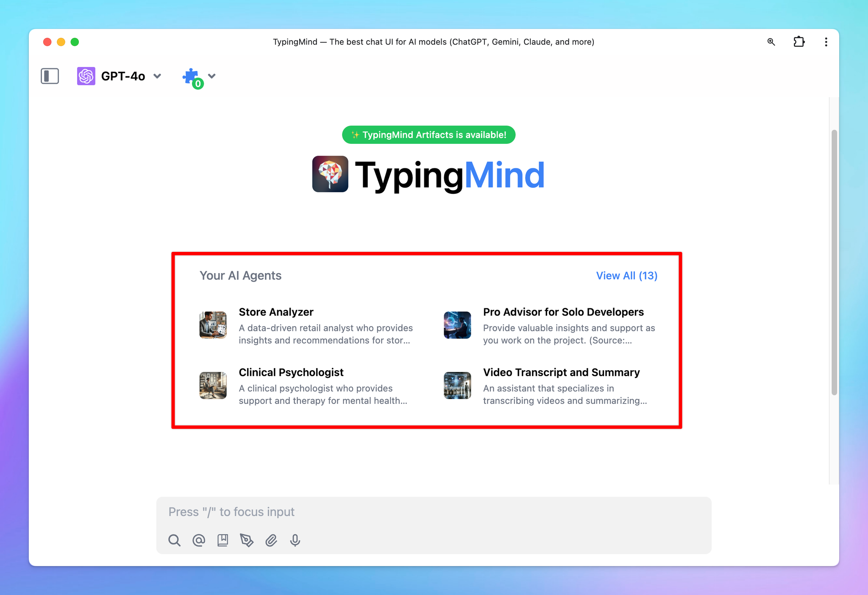Select Pro Advisor for Solo Developers agent
Viewport: 868px width, 595px height.
tap(563, 312)
